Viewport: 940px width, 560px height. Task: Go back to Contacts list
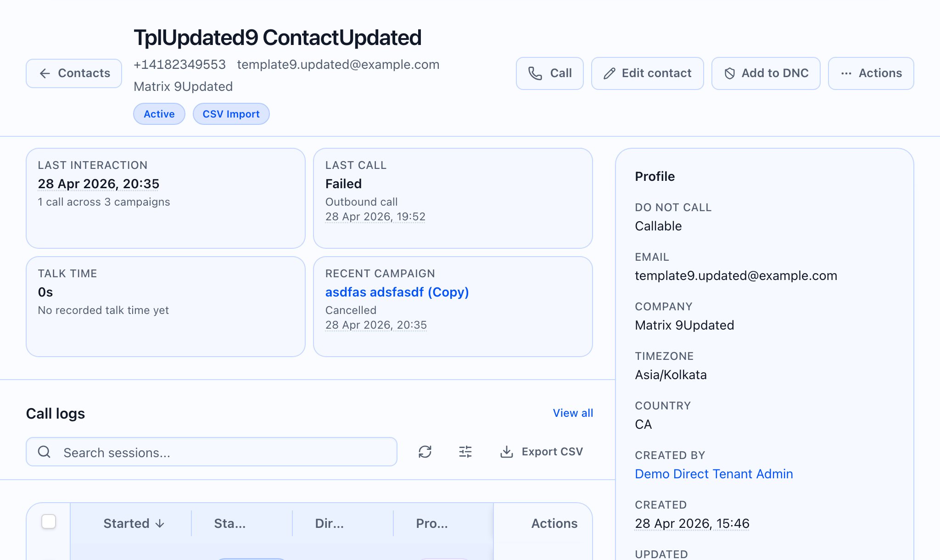click(x=74, y=73)
